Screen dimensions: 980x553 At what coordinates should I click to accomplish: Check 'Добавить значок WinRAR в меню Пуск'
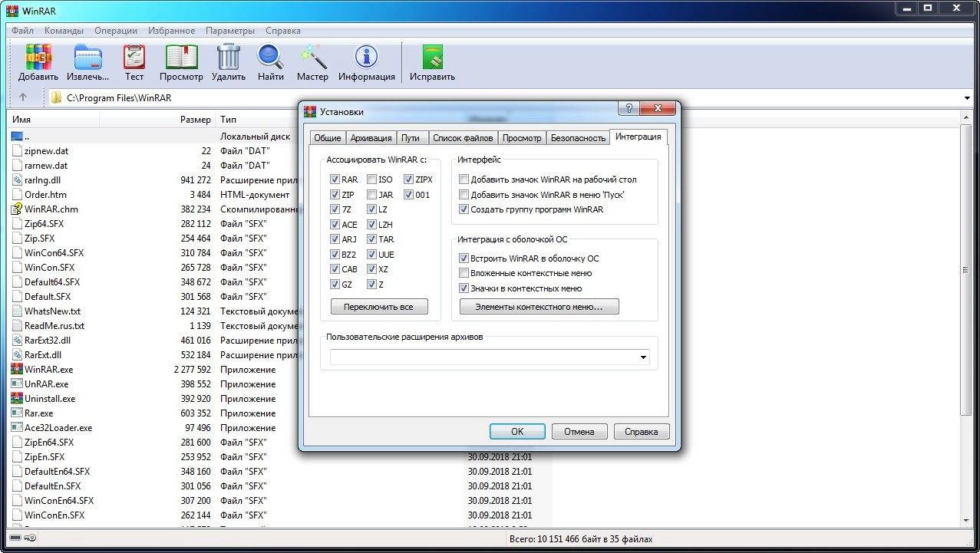(x=464, y=195)
